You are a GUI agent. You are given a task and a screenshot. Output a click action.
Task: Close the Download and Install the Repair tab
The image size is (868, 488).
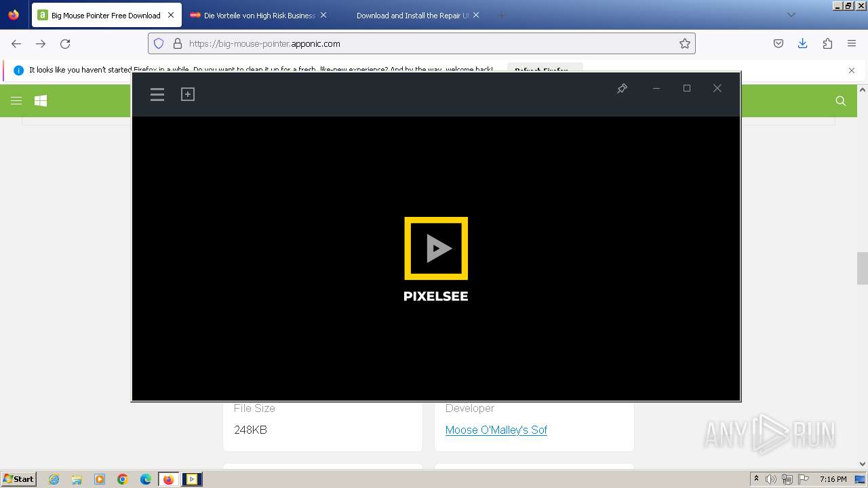pyautogui.click(x=476, y=15)
